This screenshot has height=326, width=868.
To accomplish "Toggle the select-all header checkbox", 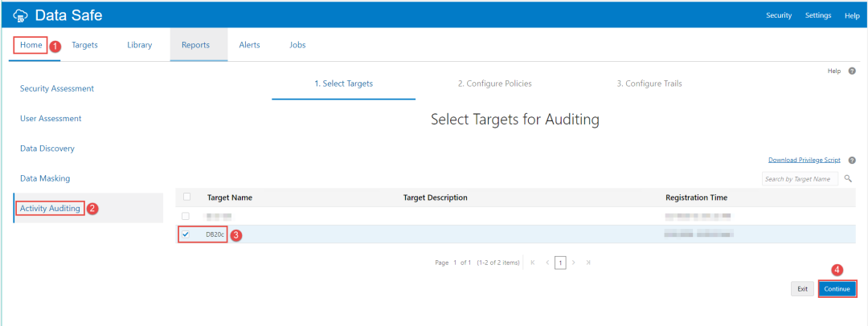I will coord(186,197).
